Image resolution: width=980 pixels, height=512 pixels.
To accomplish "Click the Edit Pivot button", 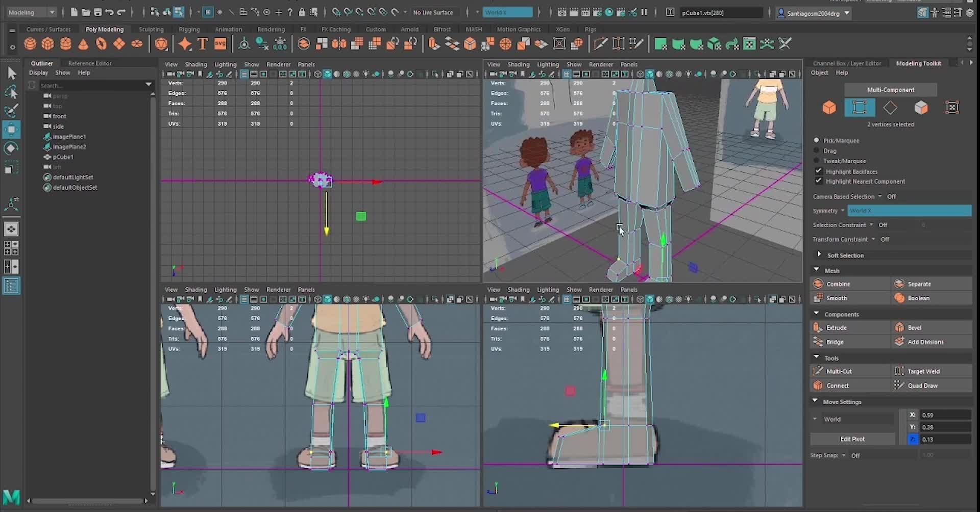I will [x=852, y=439].
